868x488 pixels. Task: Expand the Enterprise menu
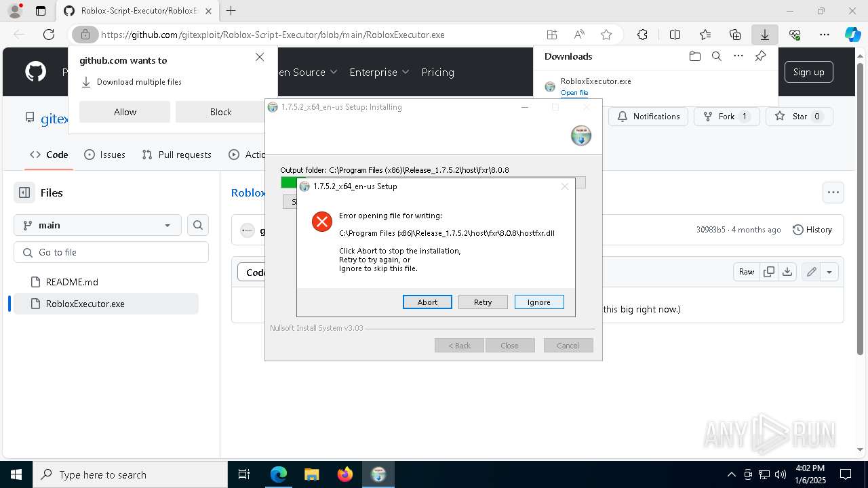click(379, 72)
